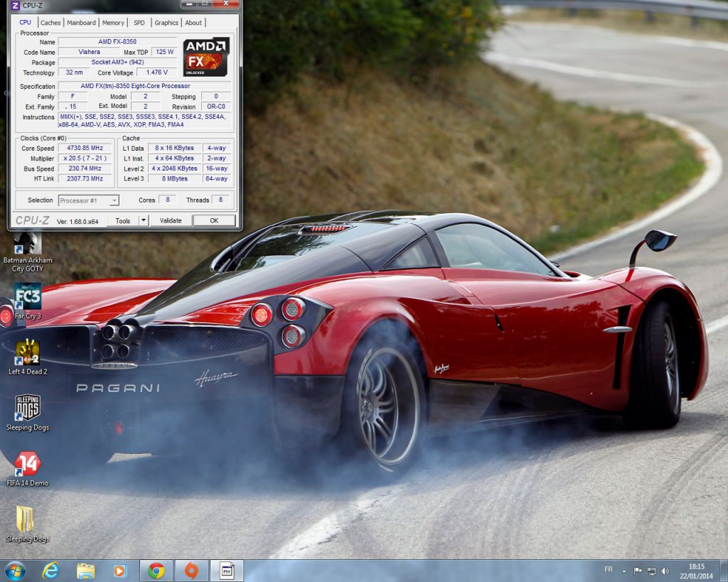Click the Level 2 value 4 x 2048 KBytes
The image size is (728, 582).
[x=175, y=168]
